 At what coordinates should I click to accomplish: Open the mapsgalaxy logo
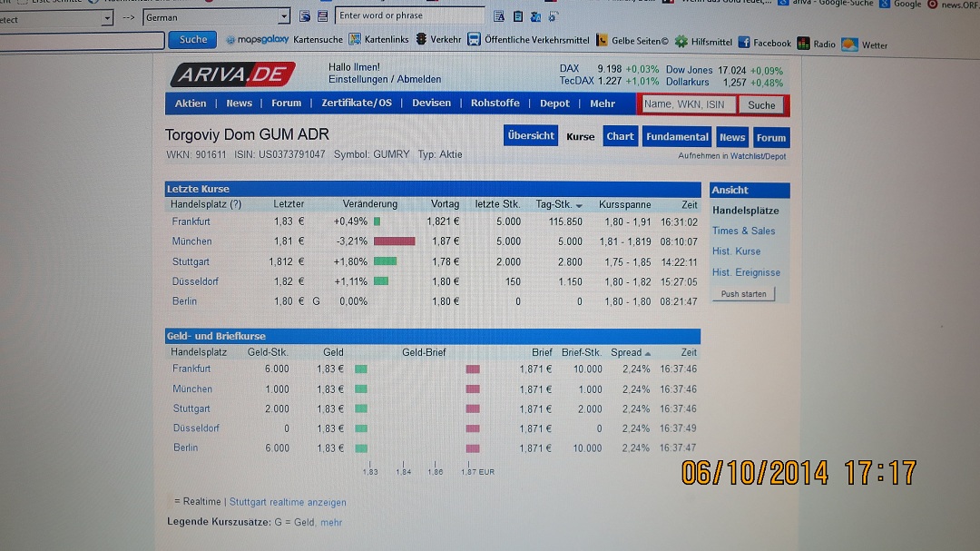258,39
